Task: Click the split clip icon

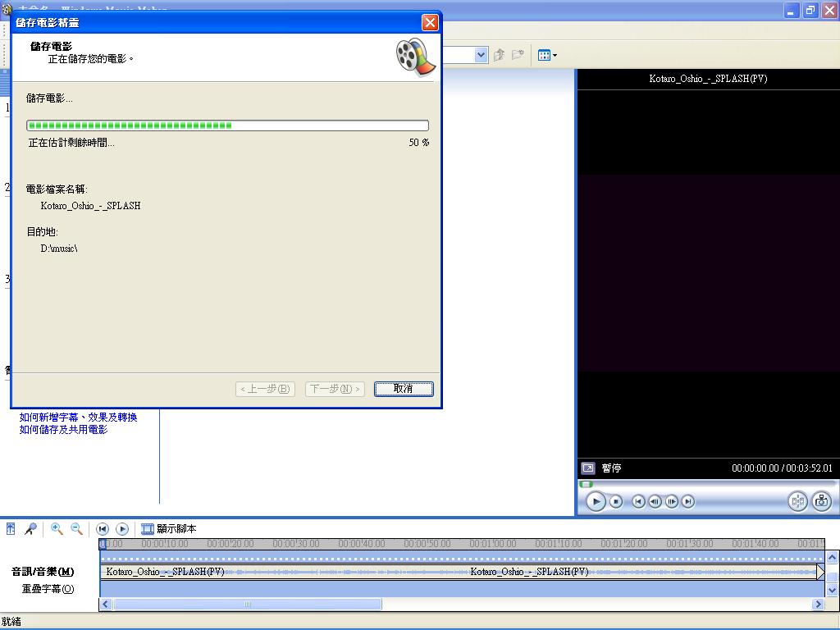Action: pyautogui.click(x=797, y=501)
